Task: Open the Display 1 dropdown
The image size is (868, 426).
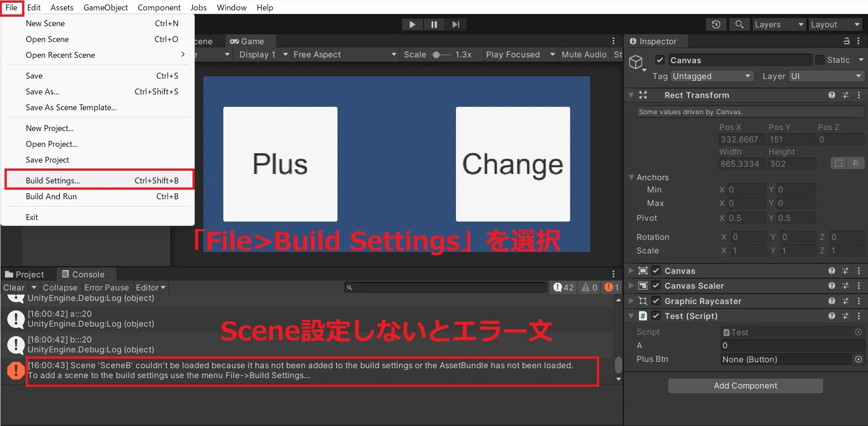Action: coord(263,54)
